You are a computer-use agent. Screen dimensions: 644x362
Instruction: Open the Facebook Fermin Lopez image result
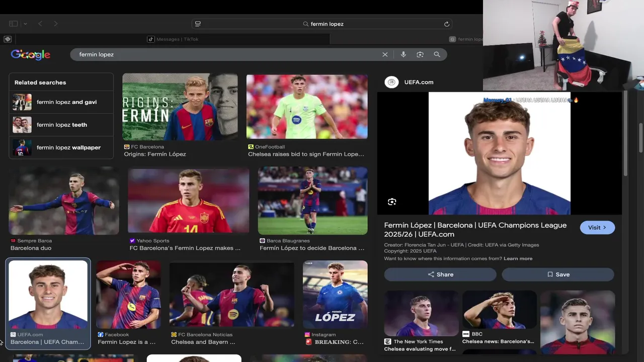(x=128, y=295)
